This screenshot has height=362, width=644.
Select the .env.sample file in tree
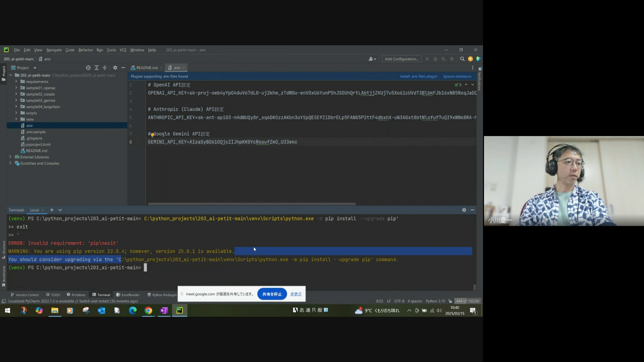pos(36,132)
